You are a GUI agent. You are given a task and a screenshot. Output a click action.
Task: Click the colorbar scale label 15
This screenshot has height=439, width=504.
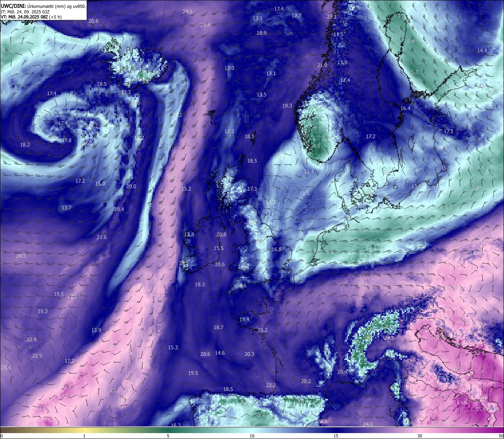(x=336, y=436)
